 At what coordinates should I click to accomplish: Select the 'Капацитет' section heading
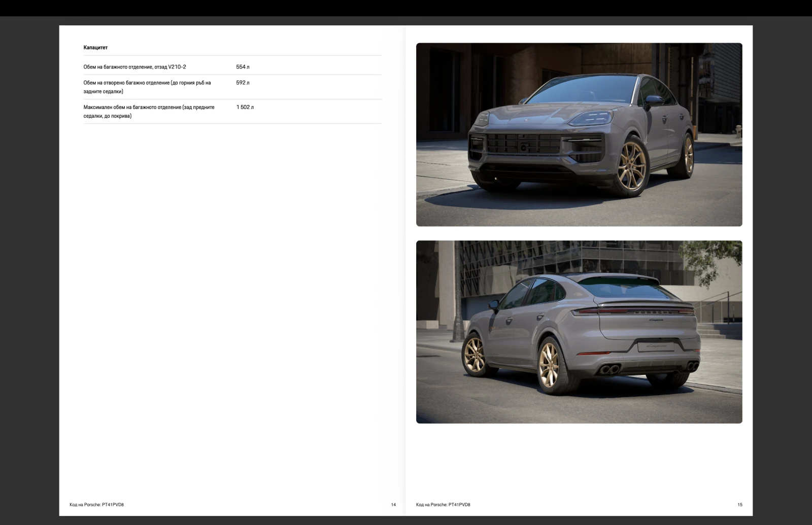tap(95, 48)
